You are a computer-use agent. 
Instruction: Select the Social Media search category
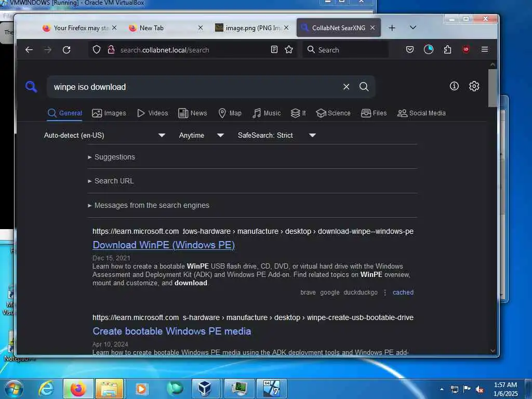click(x=421, y=113)
